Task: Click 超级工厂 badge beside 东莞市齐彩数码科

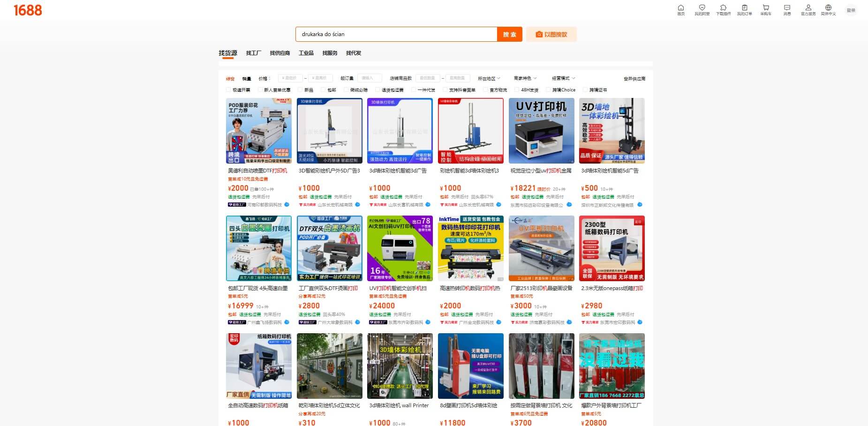Action: tap(378, 322)
